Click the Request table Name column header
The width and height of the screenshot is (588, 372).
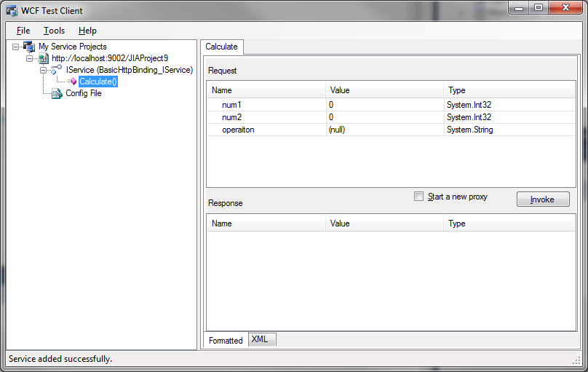point(266,90)
